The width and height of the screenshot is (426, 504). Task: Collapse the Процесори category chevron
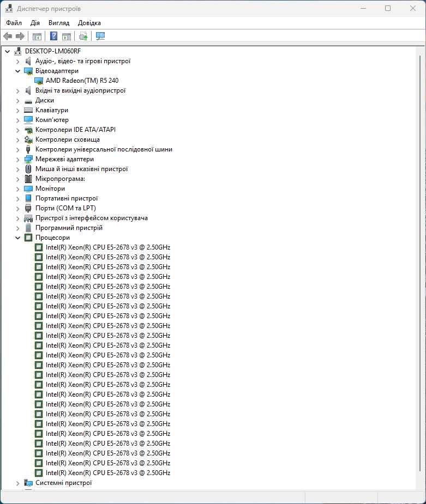pos(17,238)
